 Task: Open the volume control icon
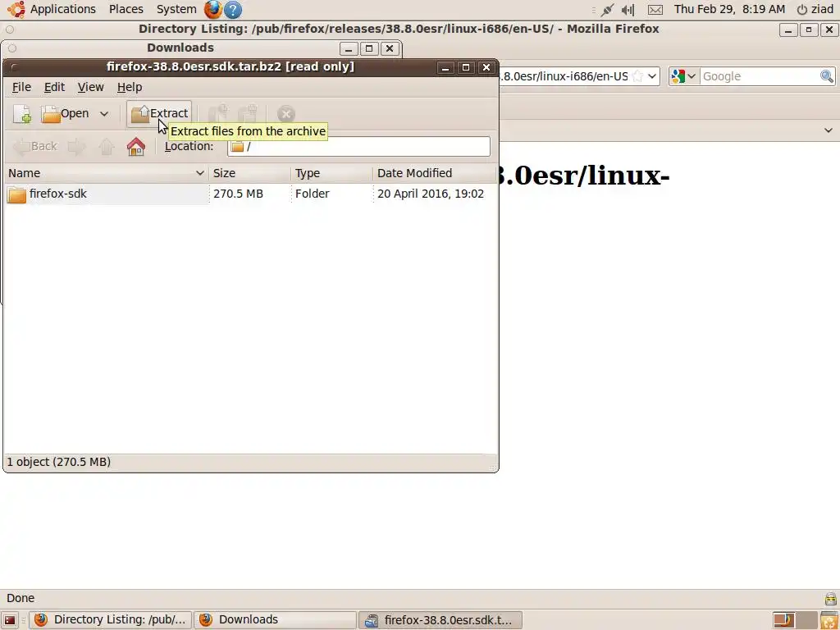point(628,10)
